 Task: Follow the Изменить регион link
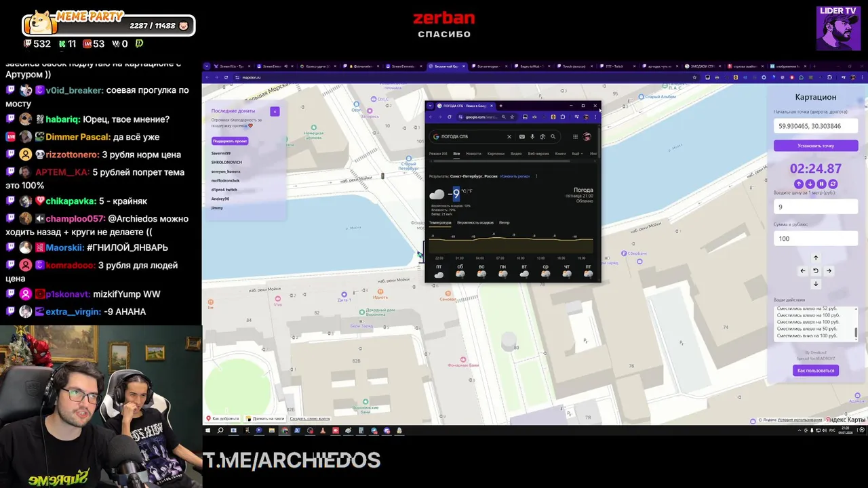(x=515, y=176)
